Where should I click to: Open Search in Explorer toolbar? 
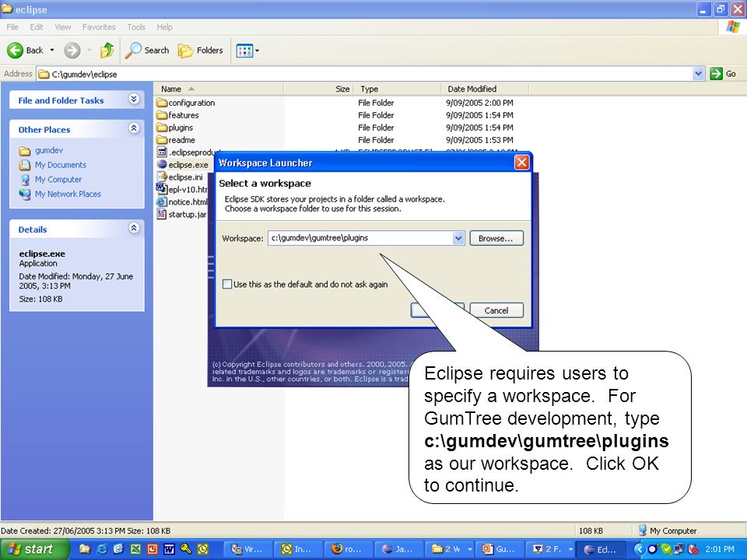point(147,50)
